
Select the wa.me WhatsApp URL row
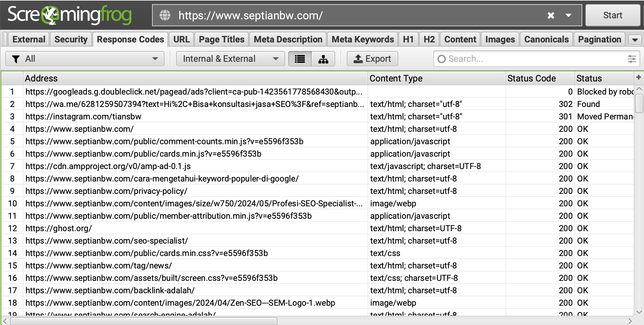[317, 104]
